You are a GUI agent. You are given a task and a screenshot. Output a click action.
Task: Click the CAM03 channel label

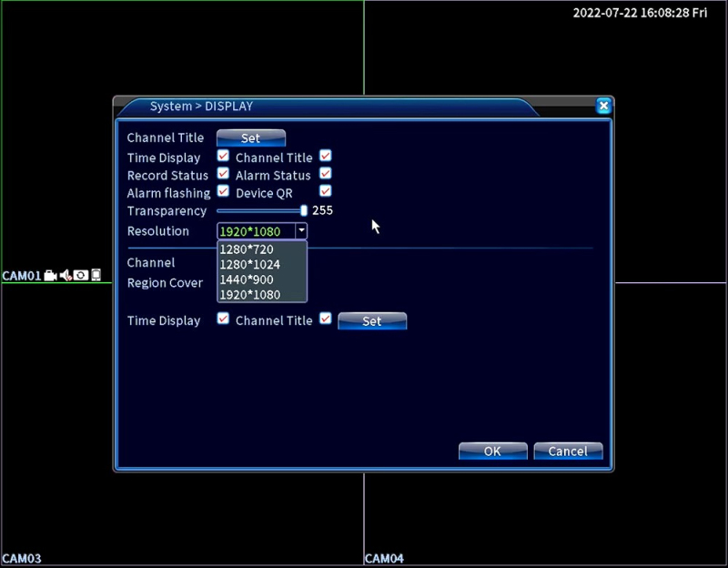pyautogui.click(x=22, y=558)
